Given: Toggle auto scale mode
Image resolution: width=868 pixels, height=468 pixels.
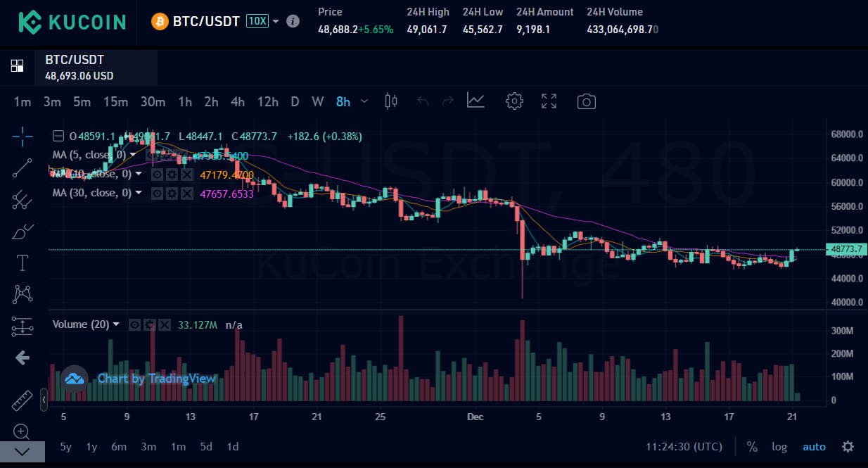Looking at the screenshot, I should (815, 447).
